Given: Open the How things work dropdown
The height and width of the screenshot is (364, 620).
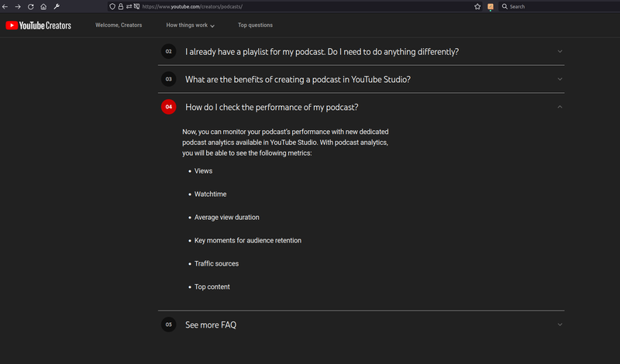Looking at the screenshot, I should click(191, 26).
